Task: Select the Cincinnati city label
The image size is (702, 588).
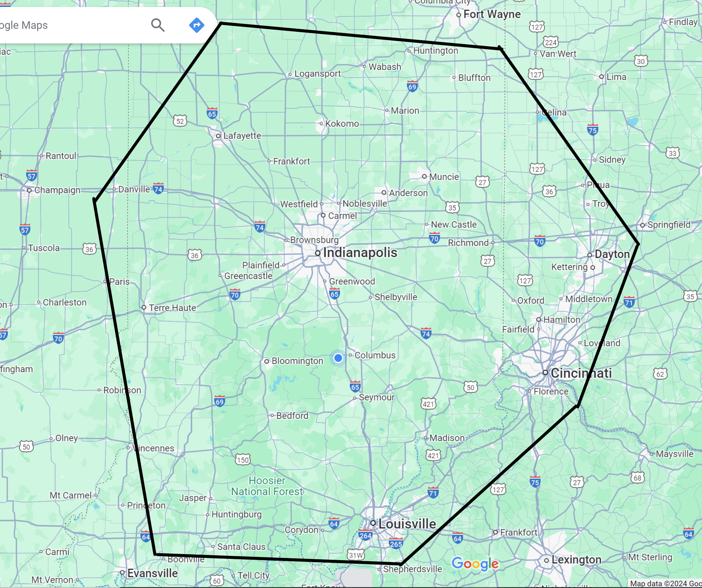Action: (x=582, y=373)
